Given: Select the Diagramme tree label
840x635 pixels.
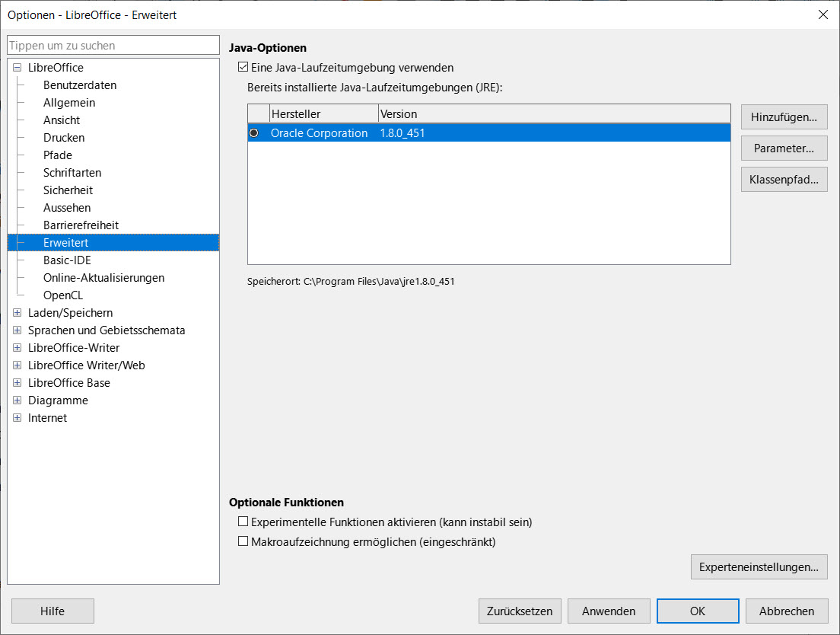Looking at the screenshot, I should [58, 400].
